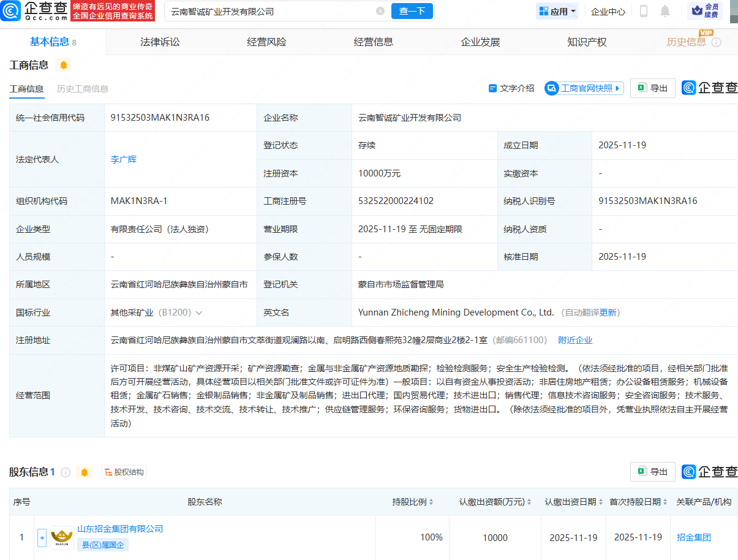
Task: Open the 应用 dropdown menu
Action: [x=557, y=11]
